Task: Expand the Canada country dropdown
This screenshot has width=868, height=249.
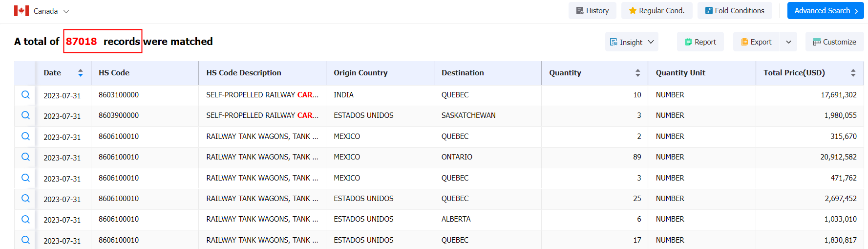Action: [x=66, y=11]
